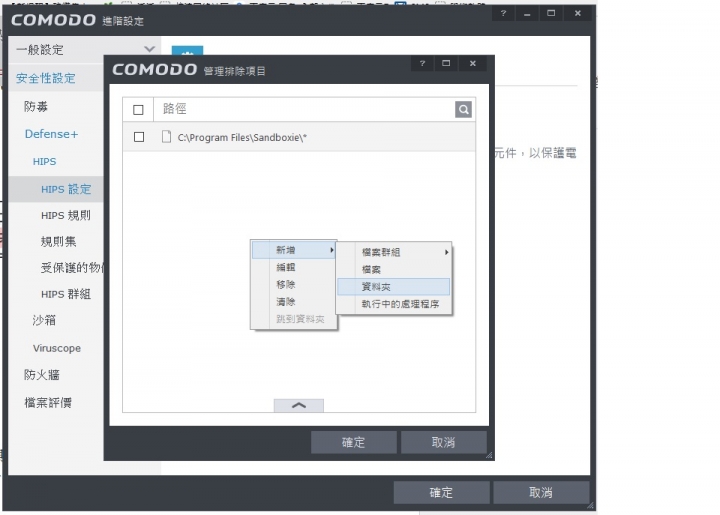Select 防毒 in the sidebar
The width and height of the screenshot is (720, 515).
point(36,106)
